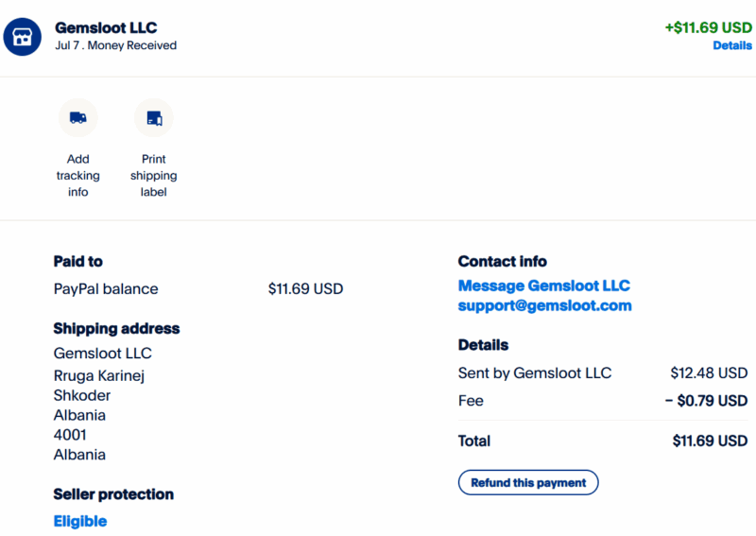Click the Print shipping label text
The image size is (756, 536).
pyautogui.click(x=154, y=176)
